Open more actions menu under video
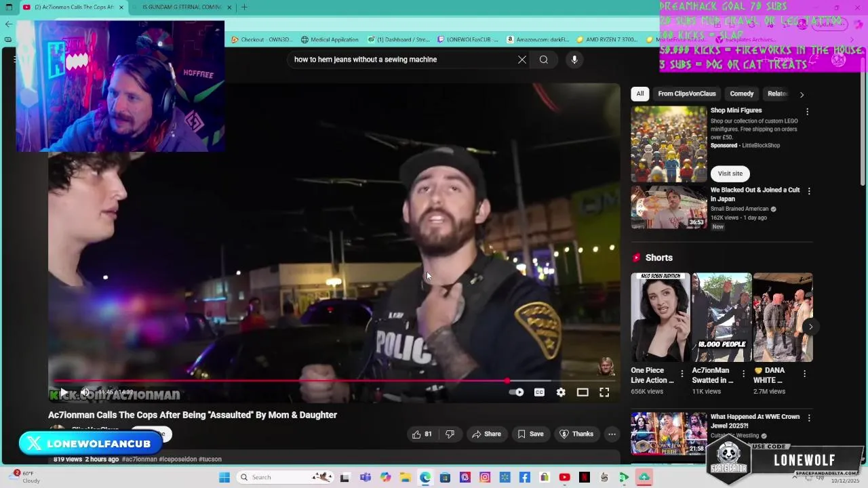The image size is (868, 488). pos(612,434)
